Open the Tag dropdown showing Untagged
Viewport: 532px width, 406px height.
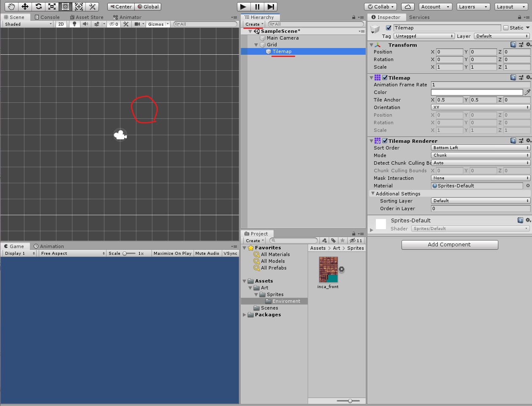click(x=424, y=36)
